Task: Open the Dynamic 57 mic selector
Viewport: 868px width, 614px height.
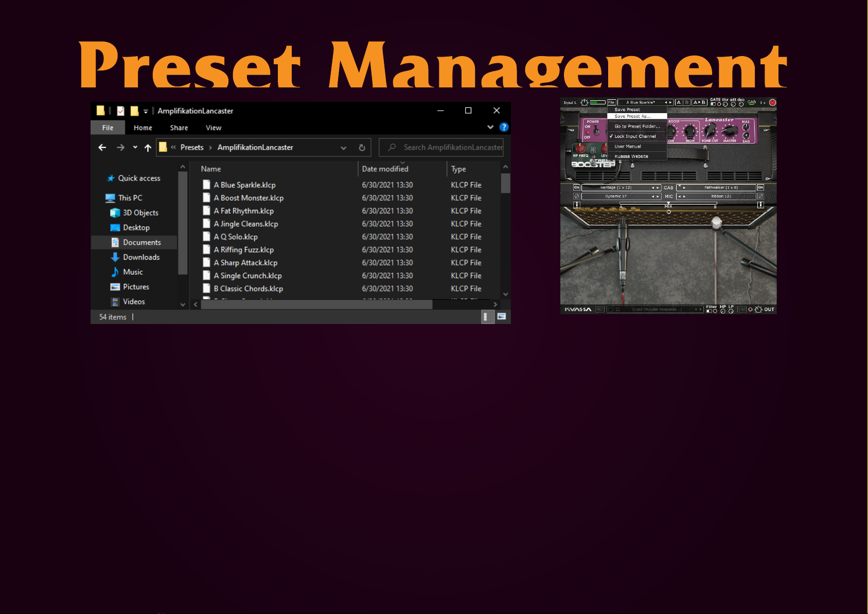Action: pyautogui.click(x=621, y=196)
